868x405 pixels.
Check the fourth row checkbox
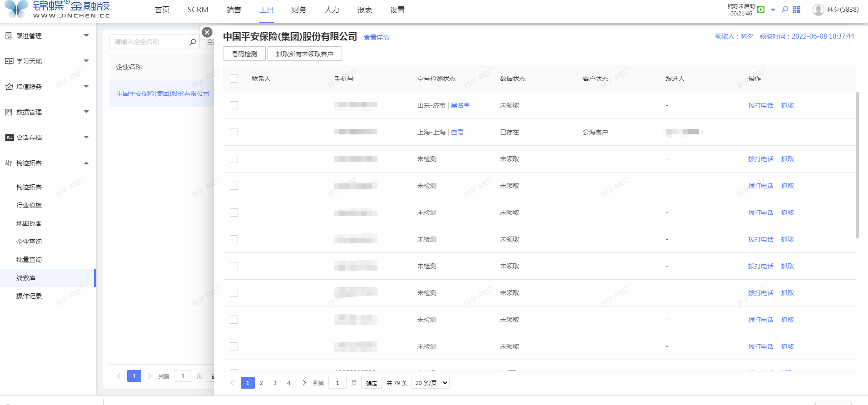pos(234,186)
